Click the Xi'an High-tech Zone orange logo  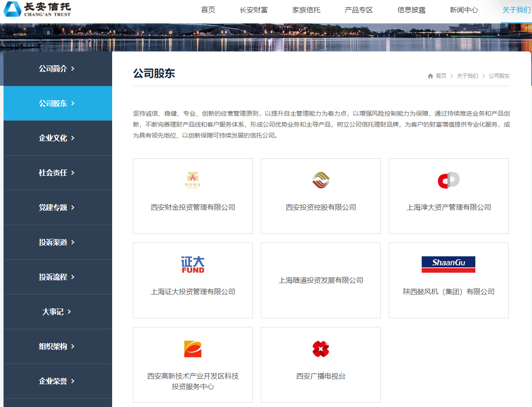(193, 349)
